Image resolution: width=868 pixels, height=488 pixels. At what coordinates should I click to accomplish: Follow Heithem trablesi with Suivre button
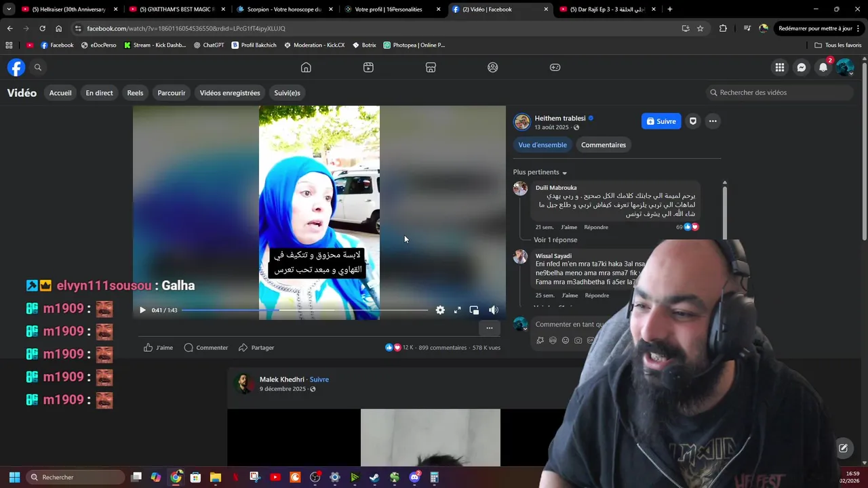pos(661,121)
